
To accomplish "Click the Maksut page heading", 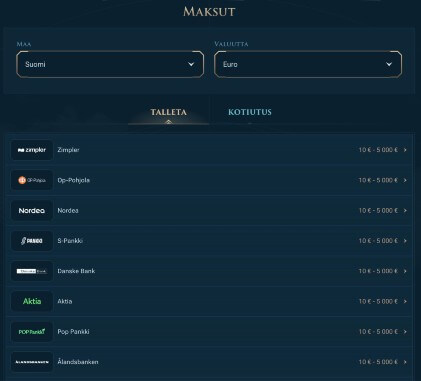I will 209,12.
